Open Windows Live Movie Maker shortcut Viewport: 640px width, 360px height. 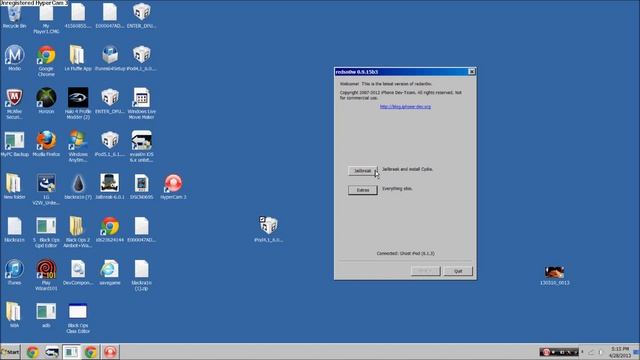click(x=142, y=103)
